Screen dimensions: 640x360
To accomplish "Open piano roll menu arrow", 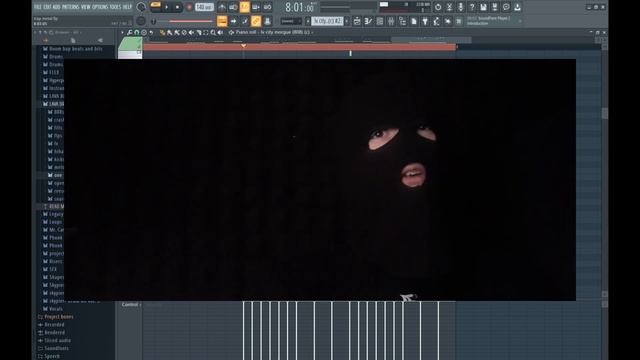I will click(122, 32).
